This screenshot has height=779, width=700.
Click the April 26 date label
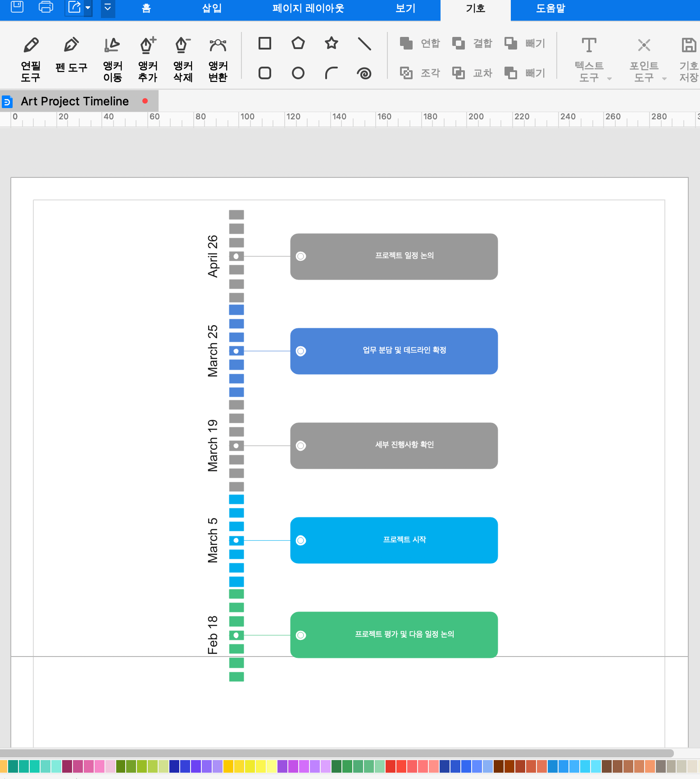coord(213,256)
